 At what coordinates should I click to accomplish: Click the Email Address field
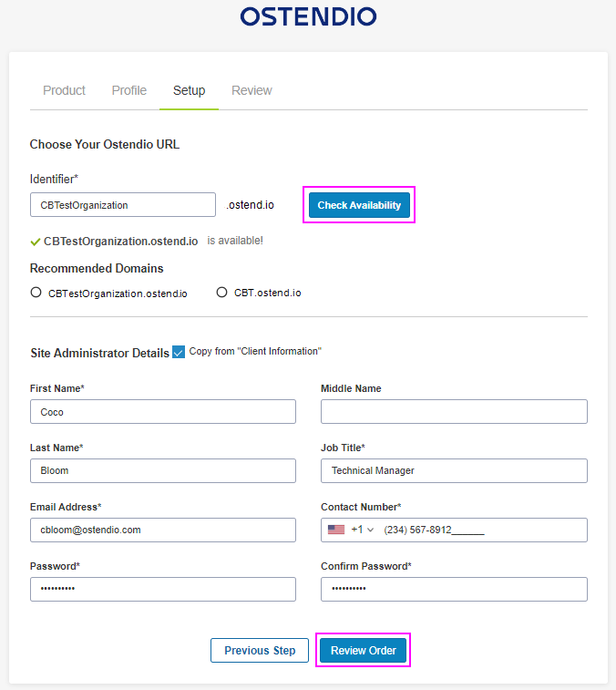pos(163,530)
